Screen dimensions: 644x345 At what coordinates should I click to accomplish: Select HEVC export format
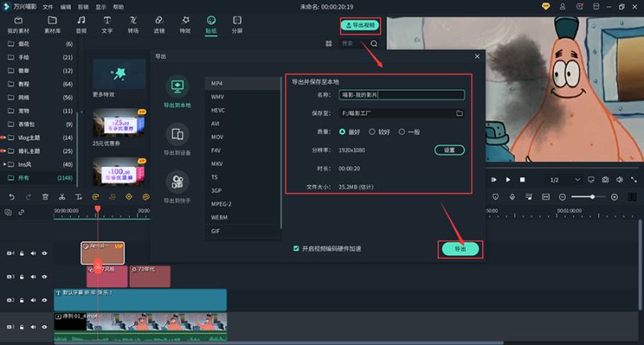click(x=243, y=110)
